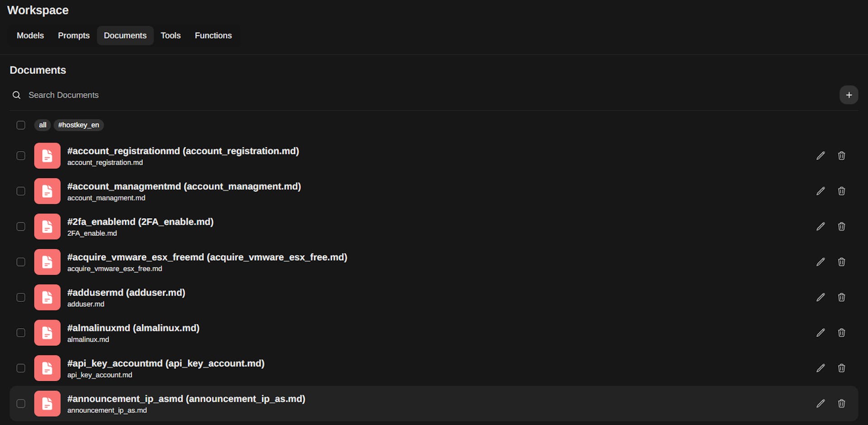Delete the adduser.md document
Image resolution: width=868 pixels, height=425 pixels.
841,297
